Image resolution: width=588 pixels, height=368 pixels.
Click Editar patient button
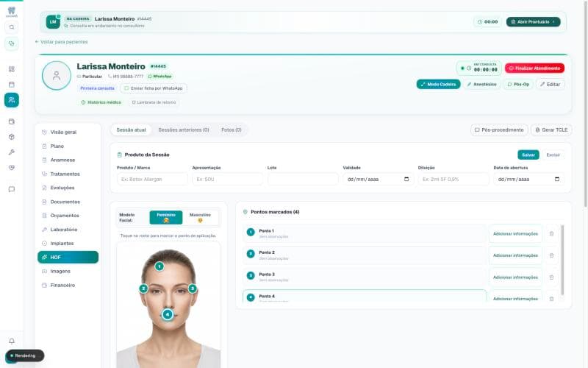[x=550, y=84]
